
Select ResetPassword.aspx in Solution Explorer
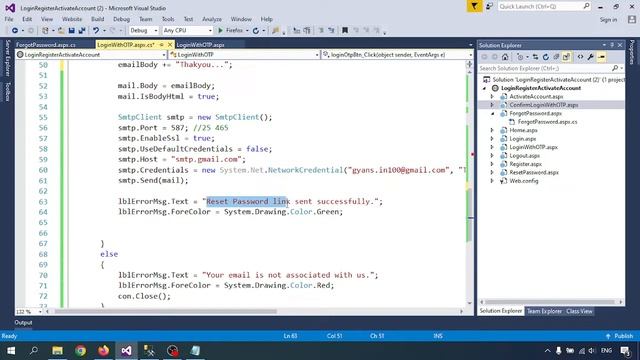point(534,172)
